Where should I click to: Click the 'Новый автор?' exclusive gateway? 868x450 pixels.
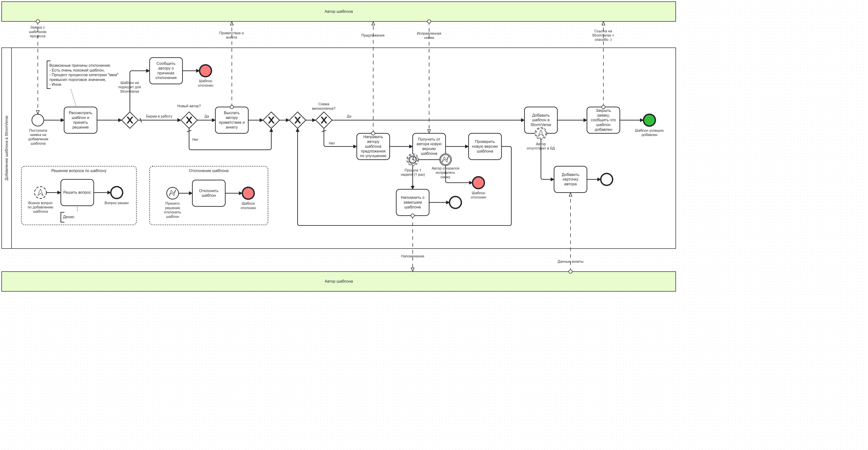189,120
